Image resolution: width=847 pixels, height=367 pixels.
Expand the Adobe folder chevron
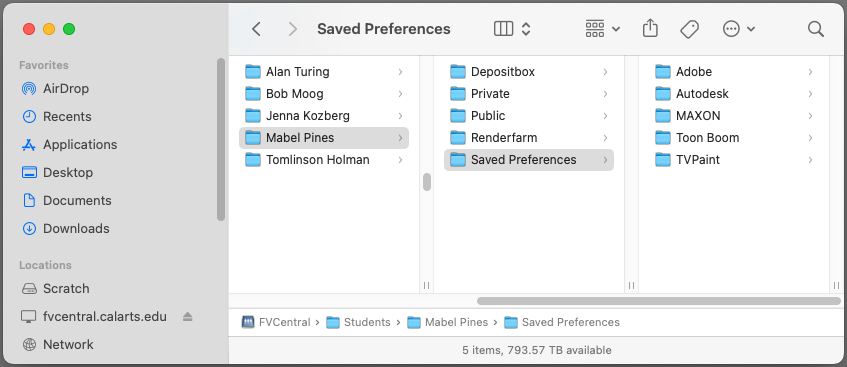click(810, 72)
